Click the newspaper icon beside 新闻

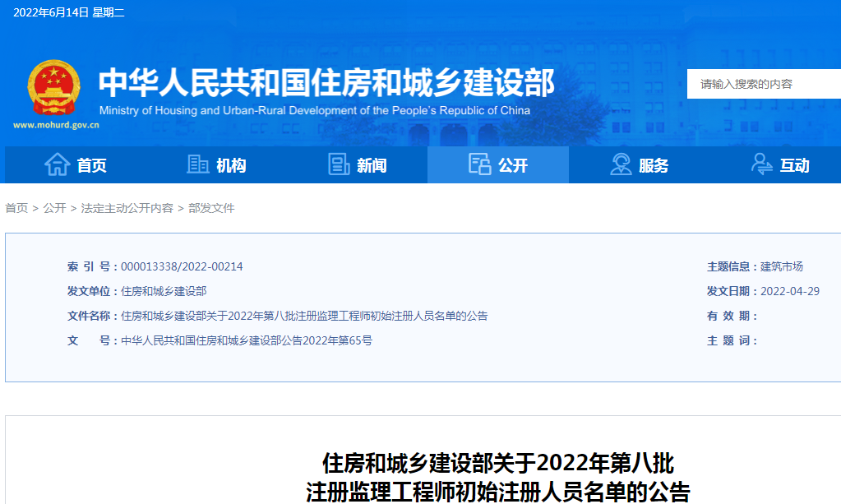(339, 164)
